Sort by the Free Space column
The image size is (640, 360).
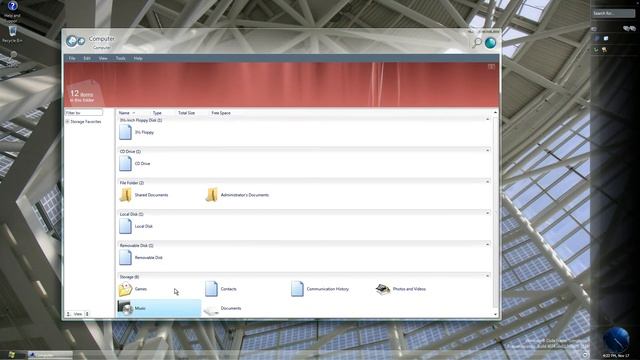click(x=221, y=113)
